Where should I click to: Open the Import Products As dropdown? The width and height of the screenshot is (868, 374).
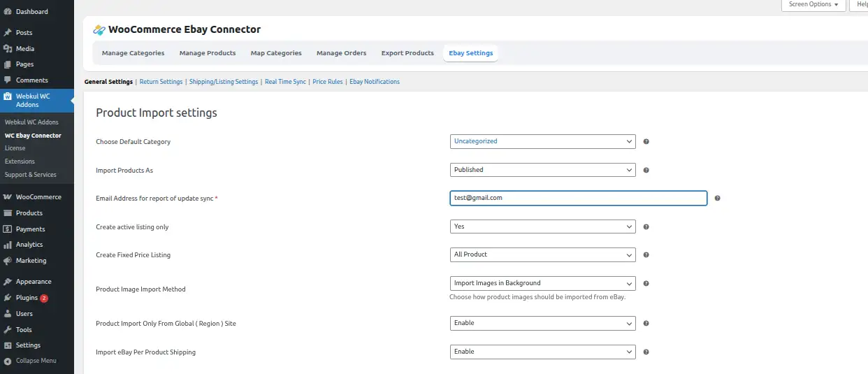(542, 170)
